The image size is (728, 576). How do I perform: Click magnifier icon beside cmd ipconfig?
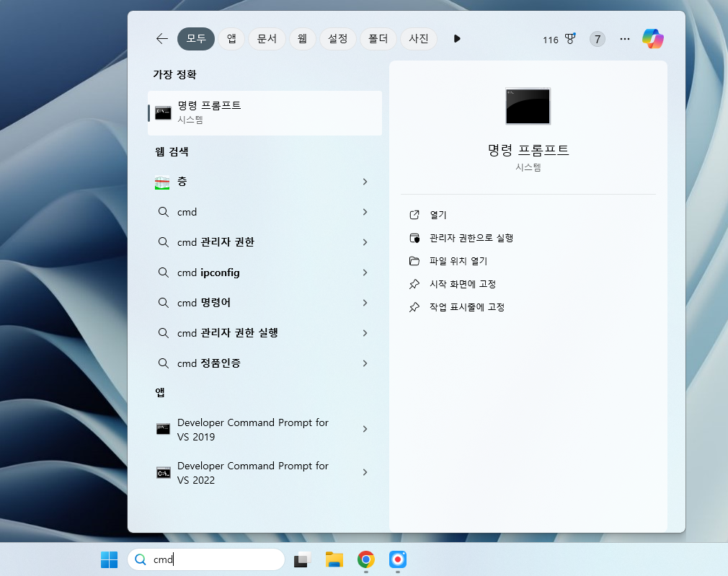click(164, 273)
